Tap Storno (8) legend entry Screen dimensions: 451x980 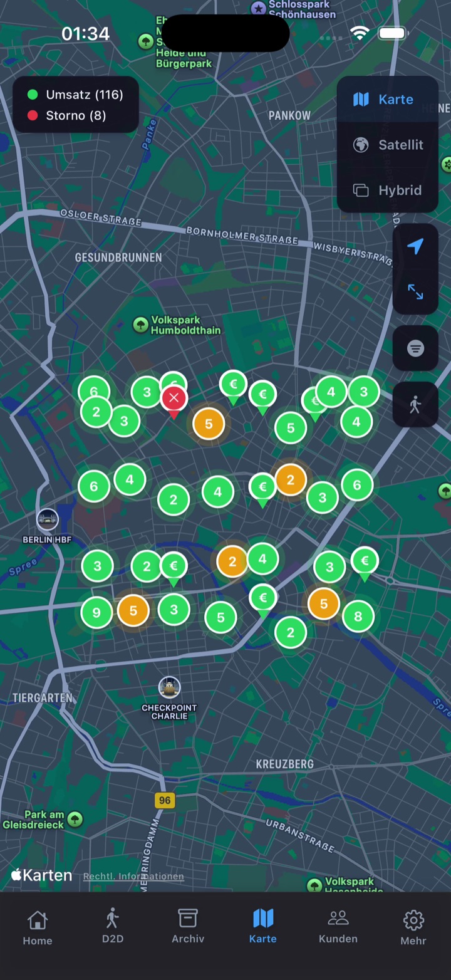tap(67, 115)
